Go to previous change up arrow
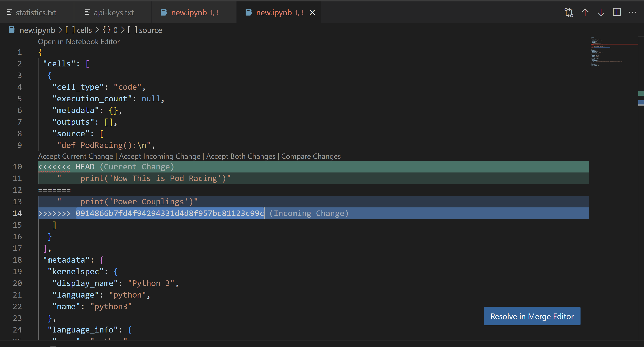644x347 pixels. tap(585, 12)
